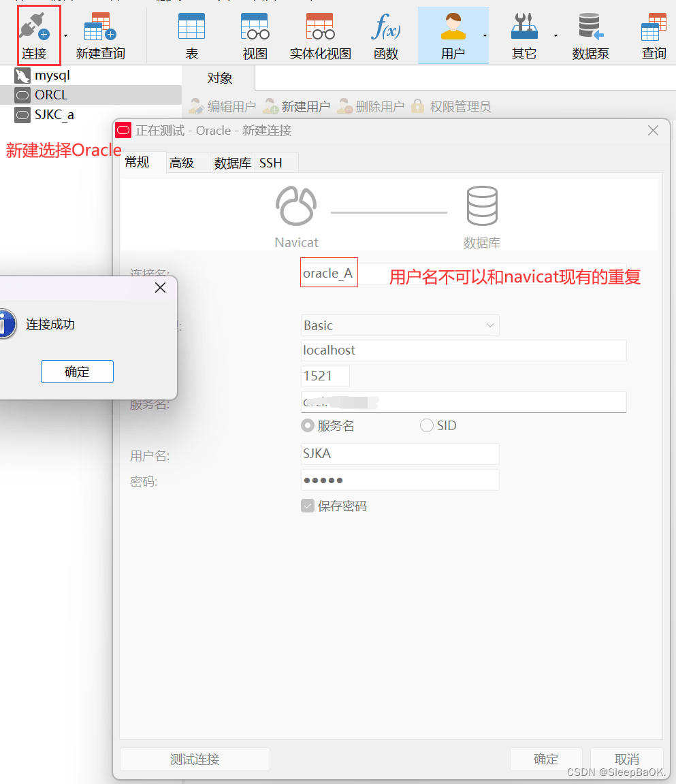
Task: Close the New Connection dialog
Action: [653, 131]
